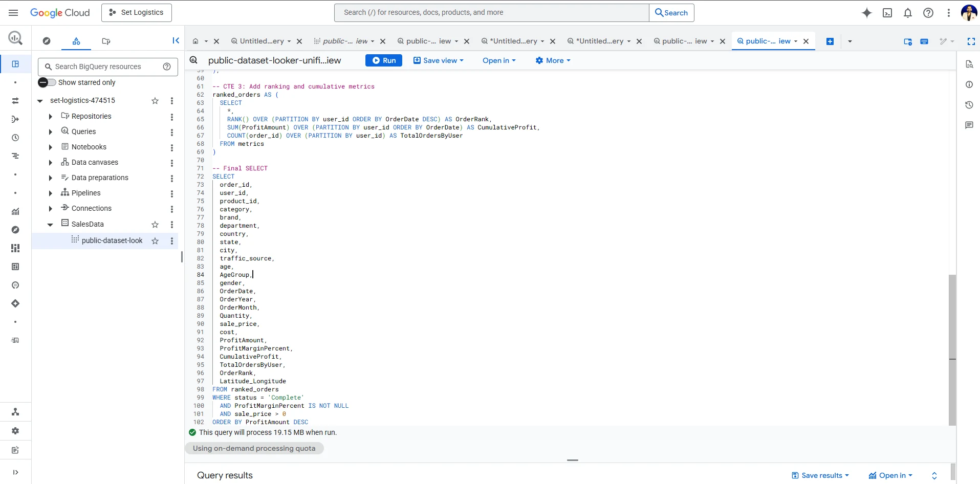Click the drag handle above Query results
Viewport: 980px width, 484px height.
pyautogui.click(x=573, y=460)
